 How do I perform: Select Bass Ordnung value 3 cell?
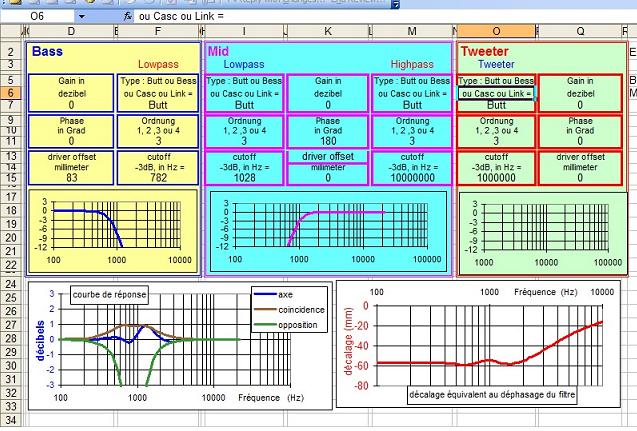point(158,141)
